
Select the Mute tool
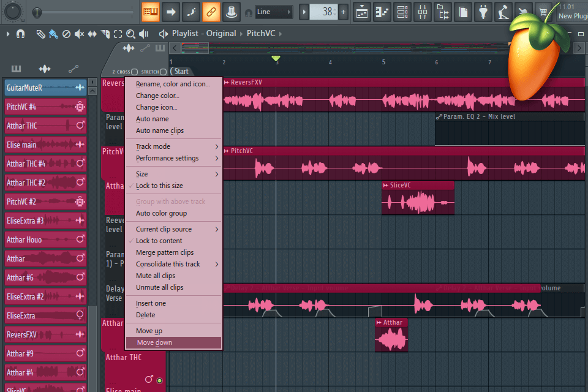point(79,34)
